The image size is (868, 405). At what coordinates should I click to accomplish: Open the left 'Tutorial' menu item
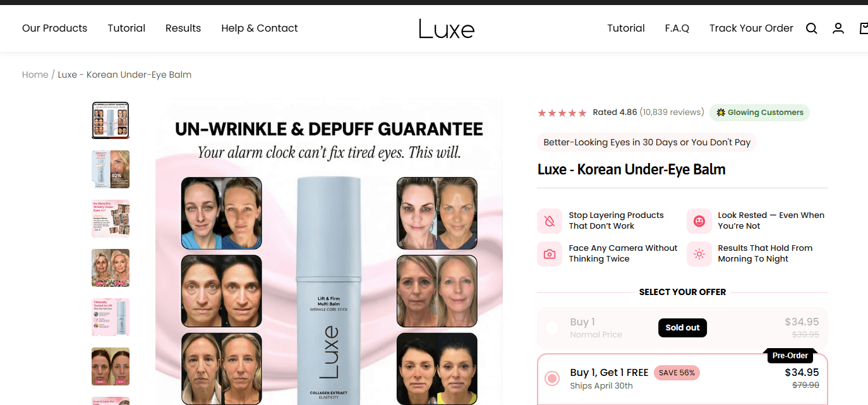pos(126,28)
